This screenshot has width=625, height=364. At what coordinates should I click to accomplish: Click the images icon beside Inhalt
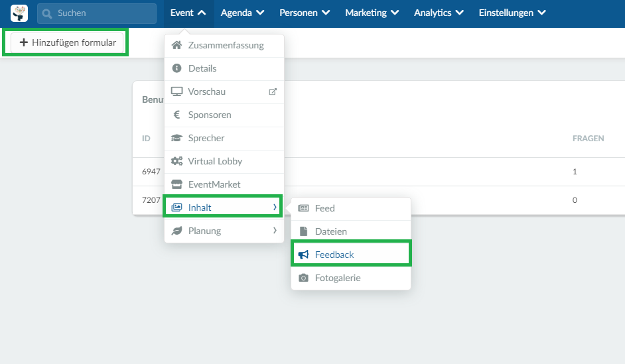pos(176,207)
